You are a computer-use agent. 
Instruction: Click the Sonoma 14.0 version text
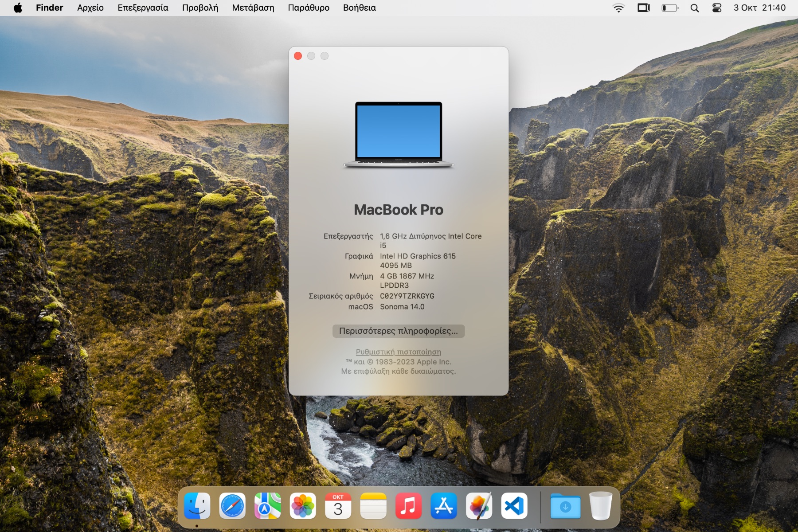pyautogui.click(x=402, y=307)
